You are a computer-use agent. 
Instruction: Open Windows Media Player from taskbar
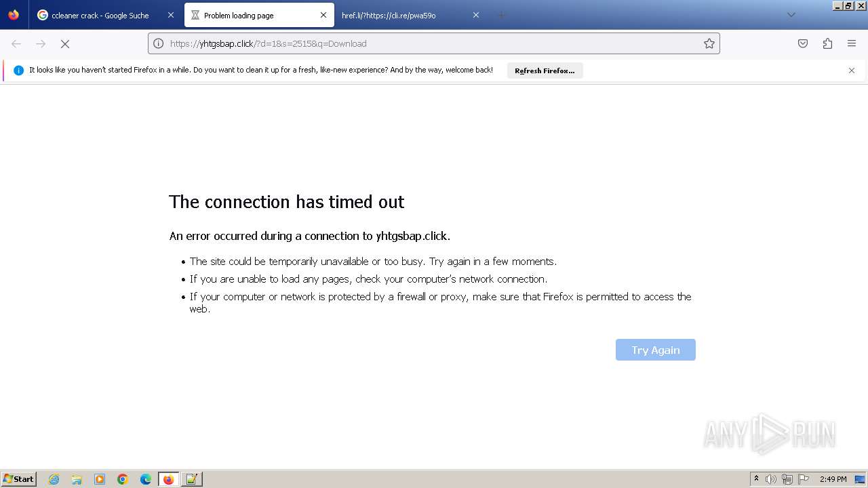pos(100,479)
